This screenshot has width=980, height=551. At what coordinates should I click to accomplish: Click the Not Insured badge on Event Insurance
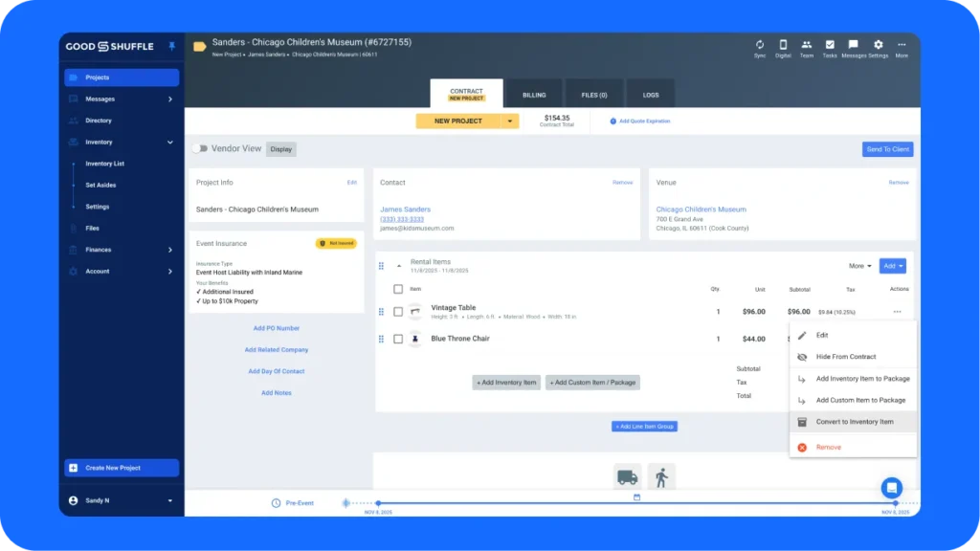[338, 243]
